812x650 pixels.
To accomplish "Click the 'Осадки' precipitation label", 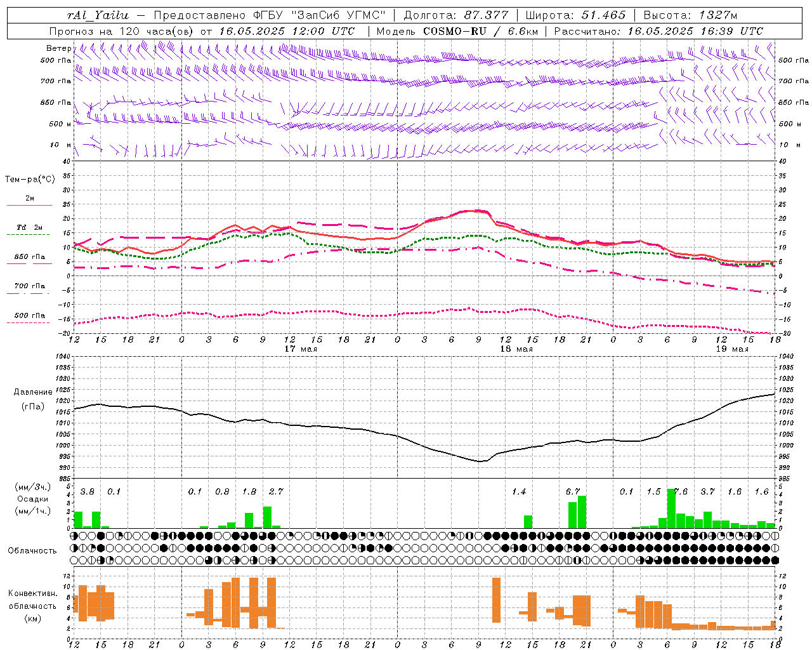I will [32, 499].
